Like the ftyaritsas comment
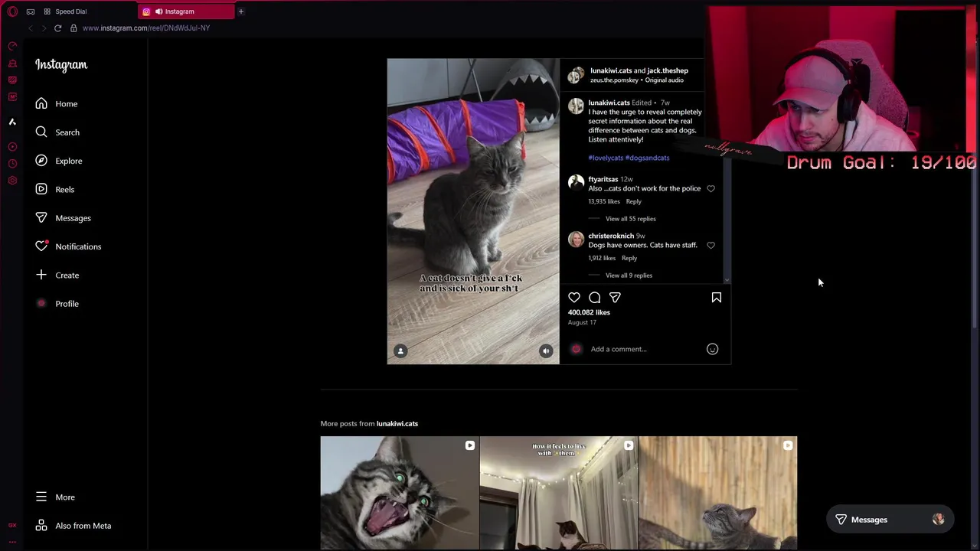Image resolution: width=980 pixels, height=551 pixels. pyautogui.click(x=711, y=188)
